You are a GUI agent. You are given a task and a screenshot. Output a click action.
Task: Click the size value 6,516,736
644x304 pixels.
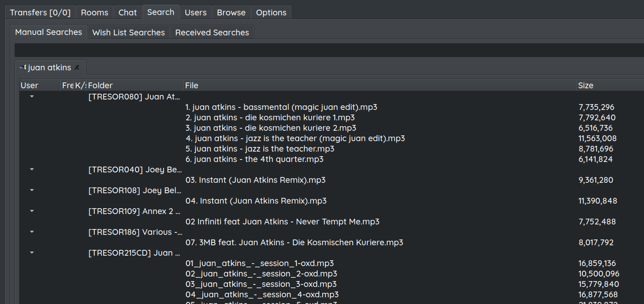(596, 128)
